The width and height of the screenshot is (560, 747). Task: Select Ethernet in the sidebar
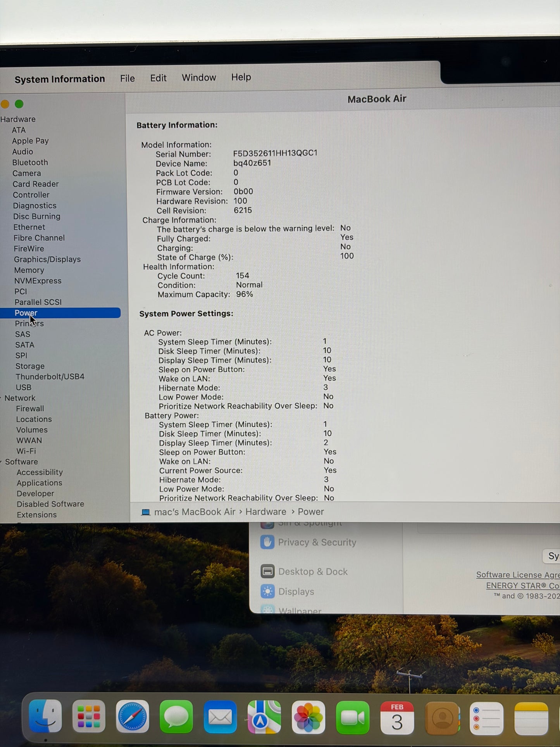[29, 227]
